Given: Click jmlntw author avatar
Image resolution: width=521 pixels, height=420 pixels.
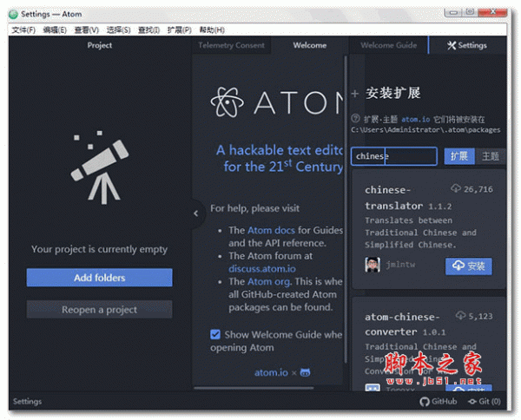Looking at the screenshot, I should (373, 265).
